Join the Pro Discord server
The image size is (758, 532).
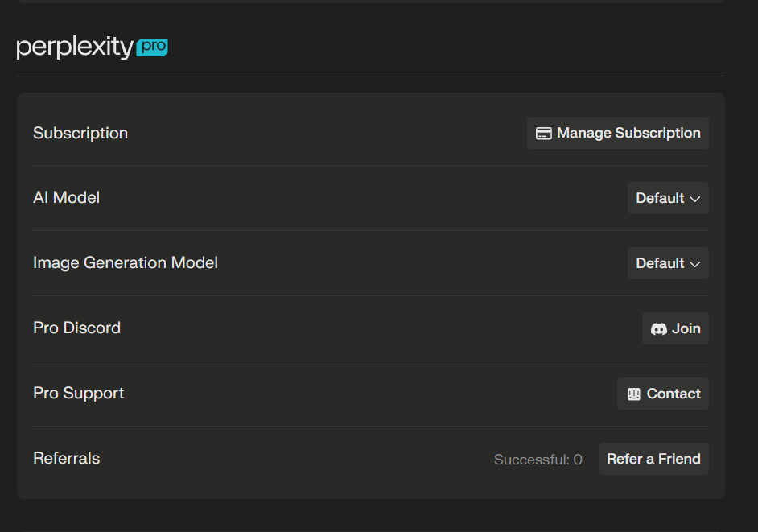tap(675, 328)
